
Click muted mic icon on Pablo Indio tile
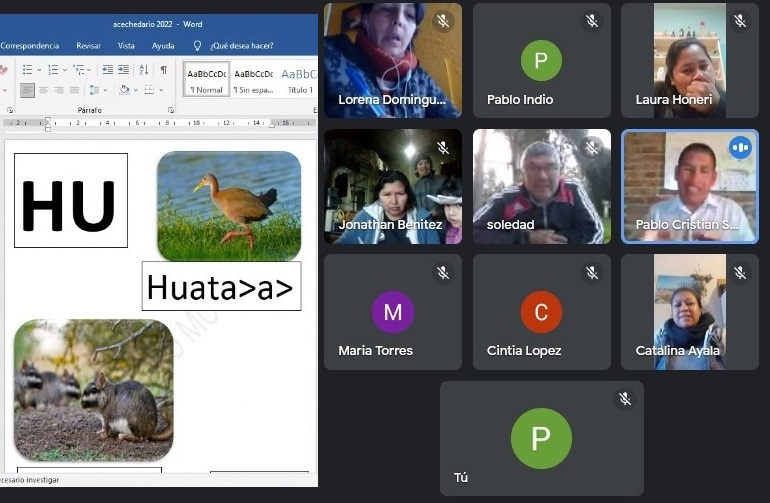(592, 21)
